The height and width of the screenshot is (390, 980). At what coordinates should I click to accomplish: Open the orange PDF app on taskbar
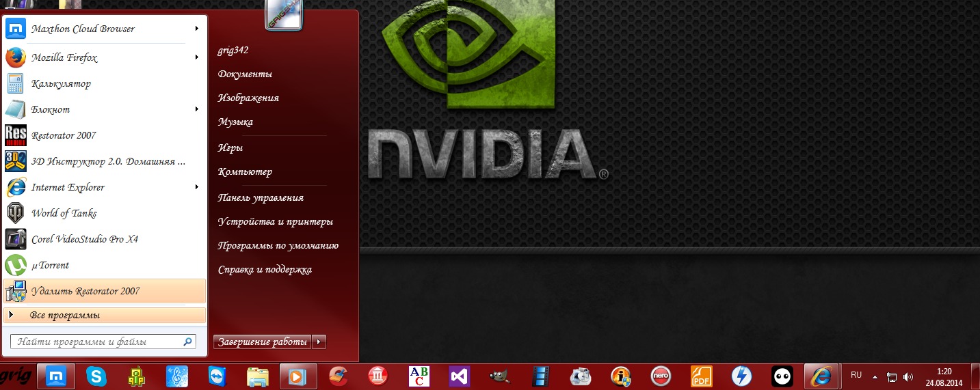point(701,376)
